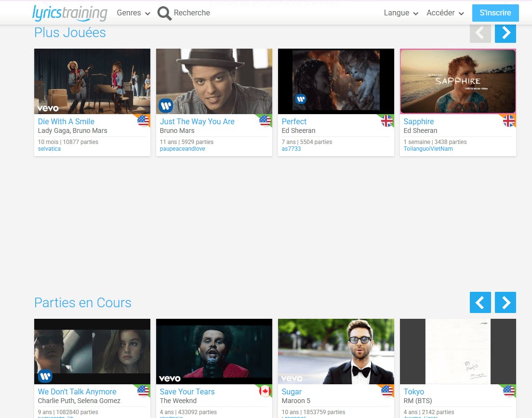This screenshot has height=418, width=532.
Task: Open the Genres dropdown menu
Action: pyautogui.click(x=133, y=13)
